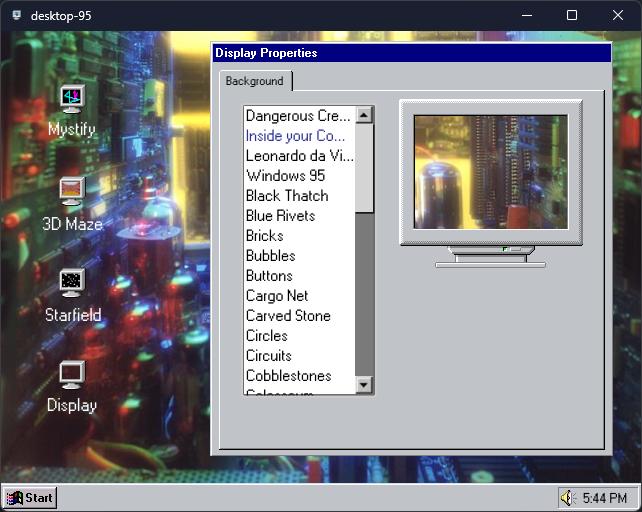This screenshot has width=642, height=512.
Task: Select 'Leonardo da Vi...' wallpaper
Action: (299, 156)
